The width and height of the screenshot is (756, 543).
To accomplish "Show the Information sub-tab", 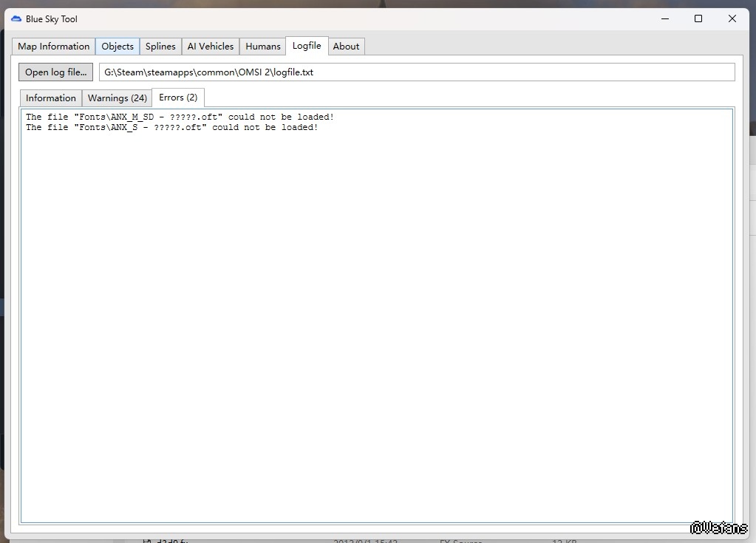I will click(51, 98).
